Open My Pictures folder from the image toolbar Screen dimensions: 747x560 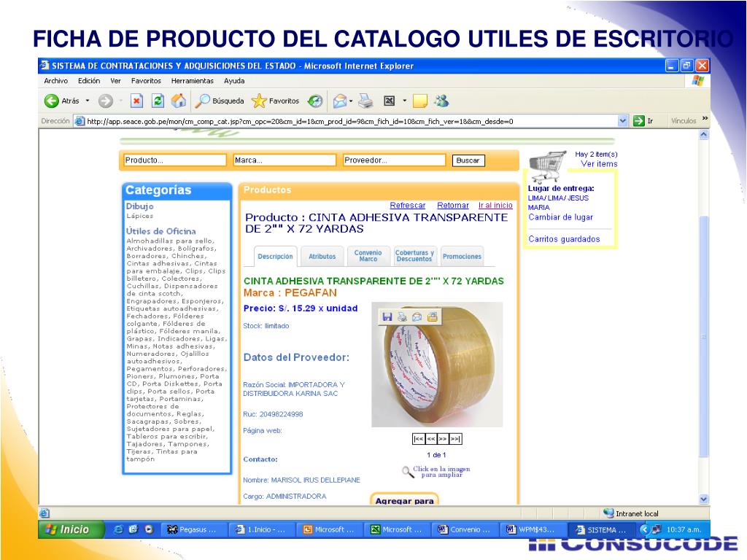432,316
